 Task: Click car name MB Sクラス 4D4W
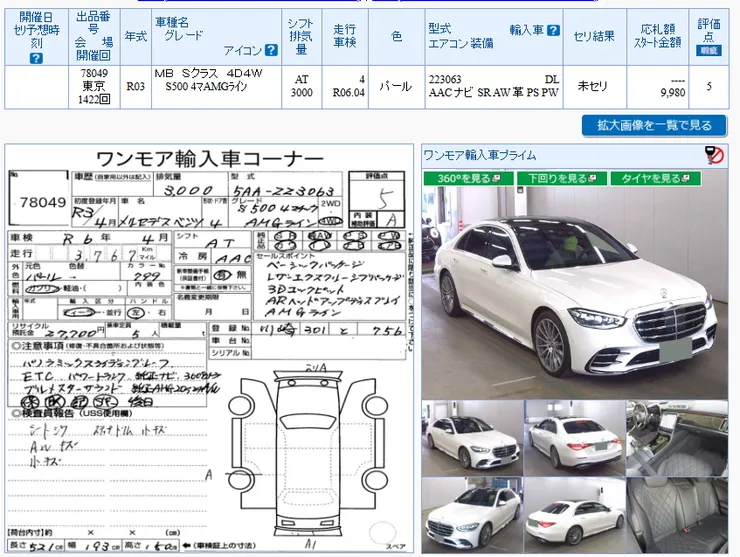tap(209, 73)
